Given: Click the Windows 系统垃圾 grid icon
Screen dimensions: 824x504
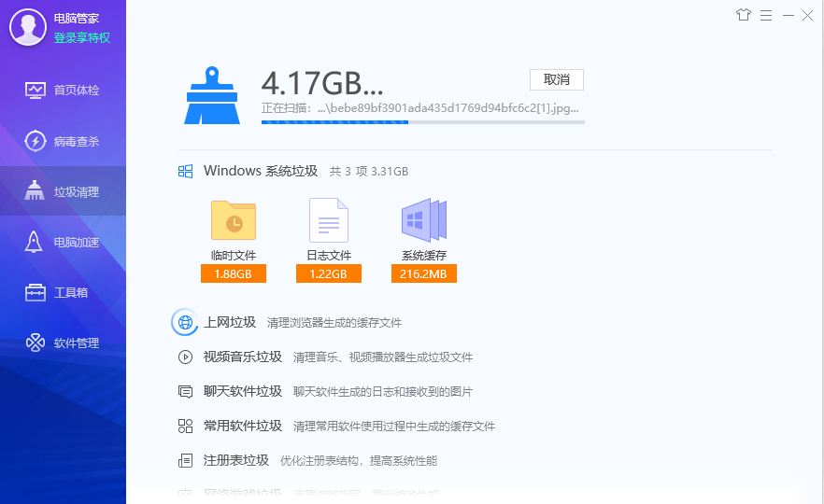Looking at the screenshot, I should 186,171.
